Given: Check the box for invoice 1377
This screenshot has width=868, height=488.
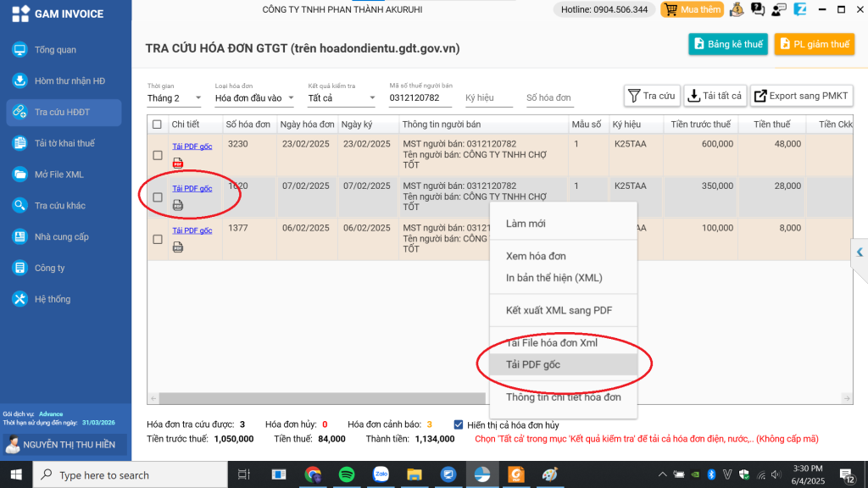Looking at the screenshot, I should tap(158, 240).
